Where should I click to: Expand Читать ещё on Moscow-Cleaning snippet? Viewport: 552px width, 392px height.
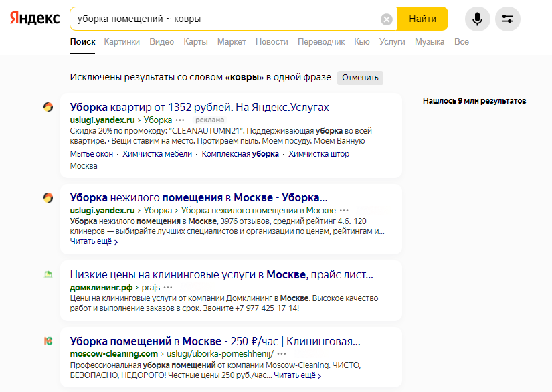point(298,375)
